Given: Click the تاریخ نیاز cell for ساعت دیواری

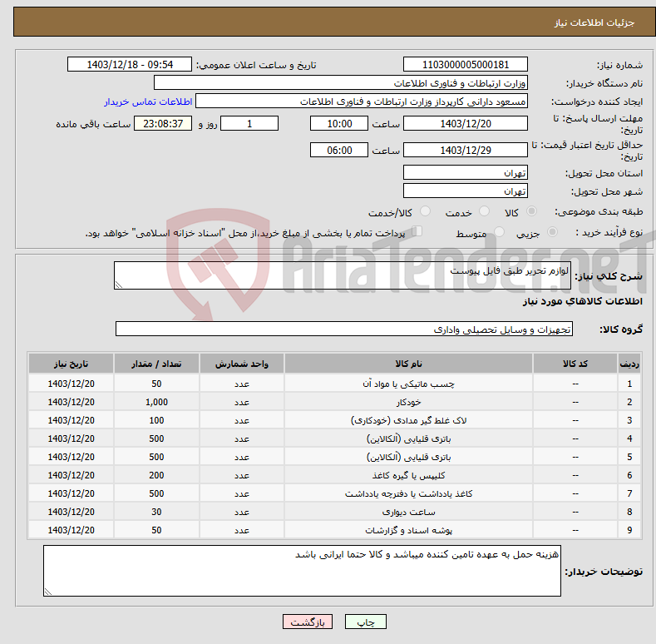Looking at the screenshot, I should 72,512.
